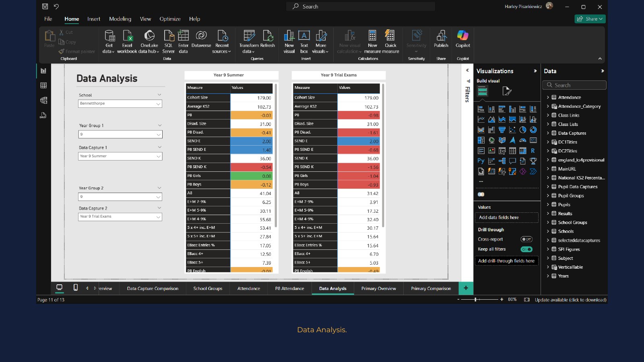Insert a scatter chart visual
644x362 pixels.
click(x=512, y=130)
